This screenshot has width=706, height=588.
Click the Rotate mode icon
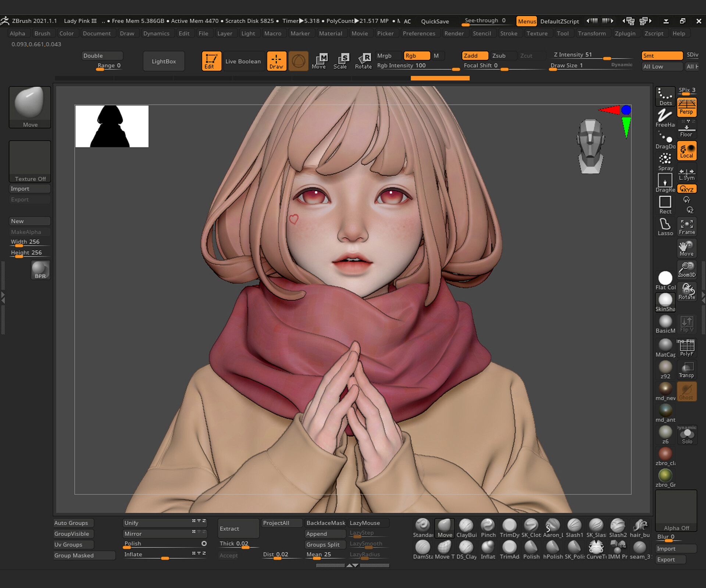tap(363, 61)
